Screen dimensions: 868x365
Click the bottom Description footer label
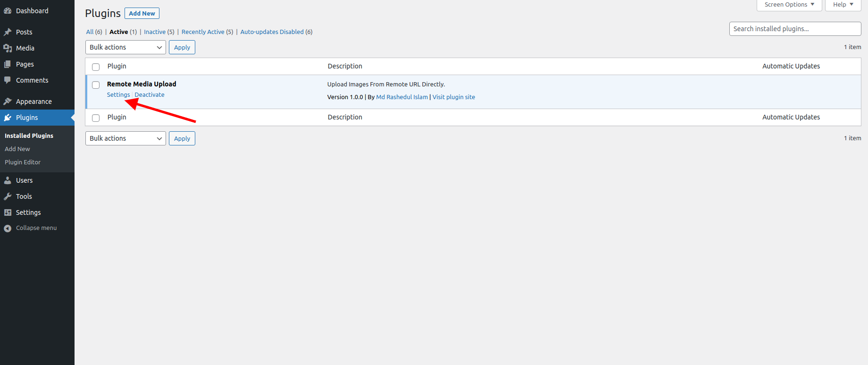[345, 117]
